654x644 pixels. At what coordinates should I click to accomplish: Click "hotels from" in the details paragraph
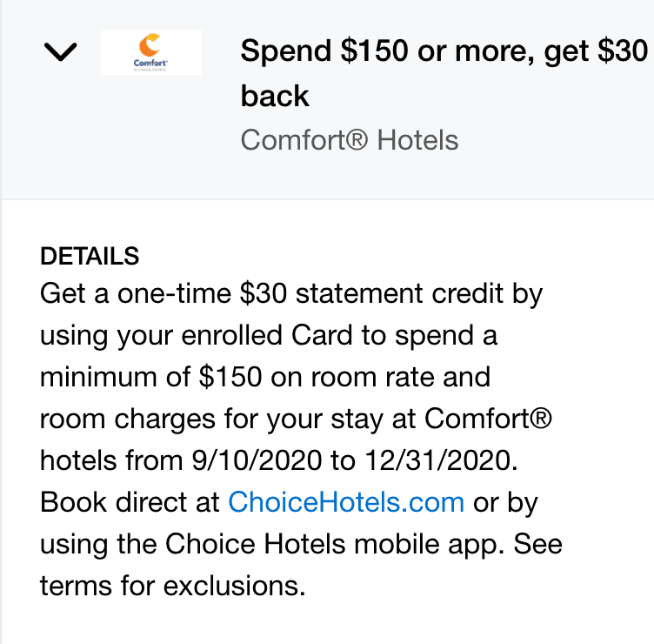(117, 461)
